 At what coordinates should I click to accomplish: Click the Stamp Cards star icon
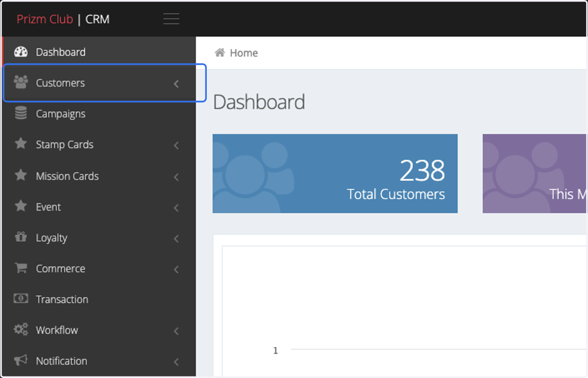[21, 144]
